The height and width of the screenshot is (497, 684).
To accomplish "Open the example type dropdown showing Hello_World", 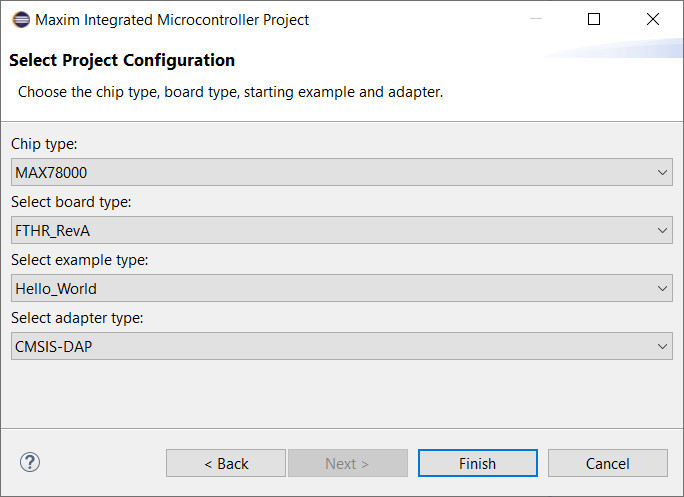I will pyautogui.click(x=340, y=288).
